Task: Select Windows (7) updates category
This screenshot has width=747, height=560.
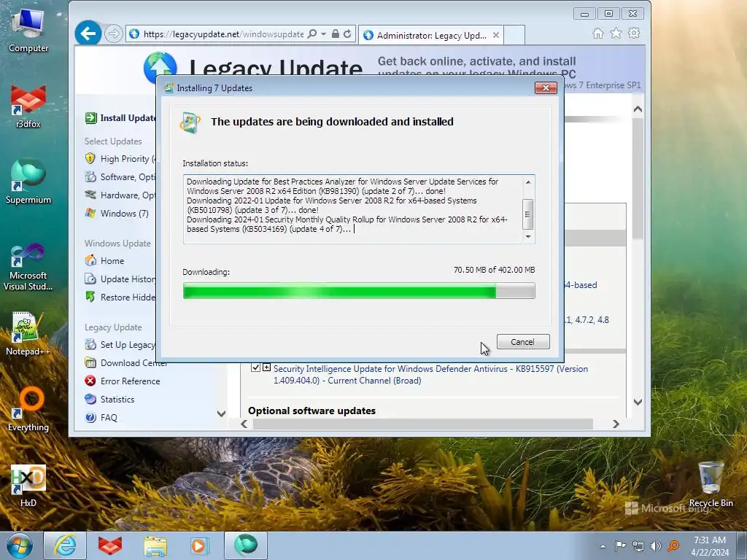Action: click(x=124, y=214)
